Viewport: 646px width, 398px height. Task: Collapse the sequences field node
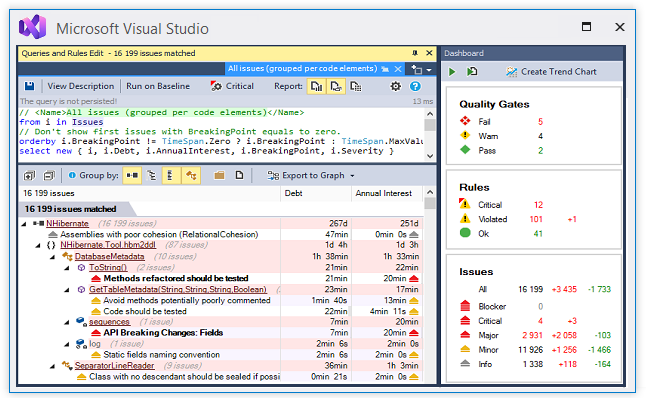67,322
